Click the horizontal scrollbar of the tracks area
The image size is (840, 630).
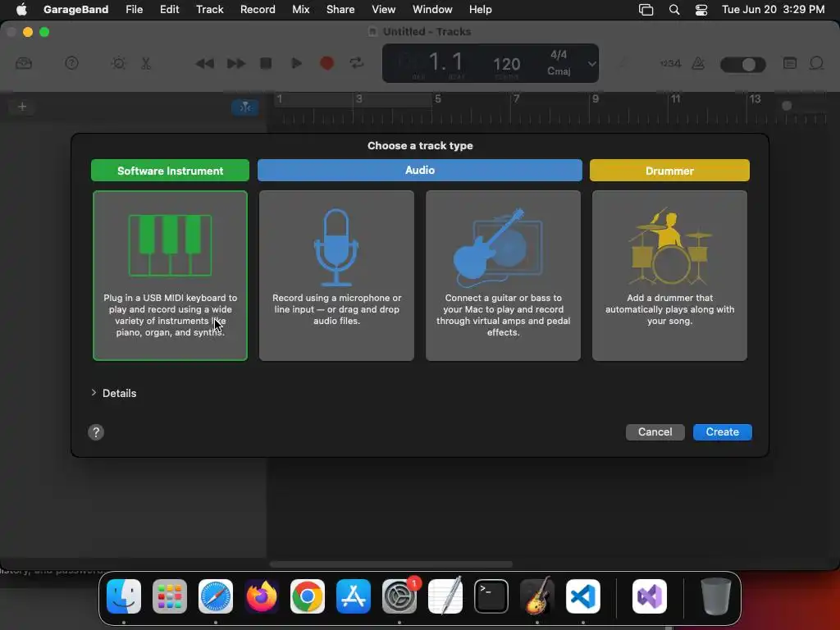[x=391, y=564]
